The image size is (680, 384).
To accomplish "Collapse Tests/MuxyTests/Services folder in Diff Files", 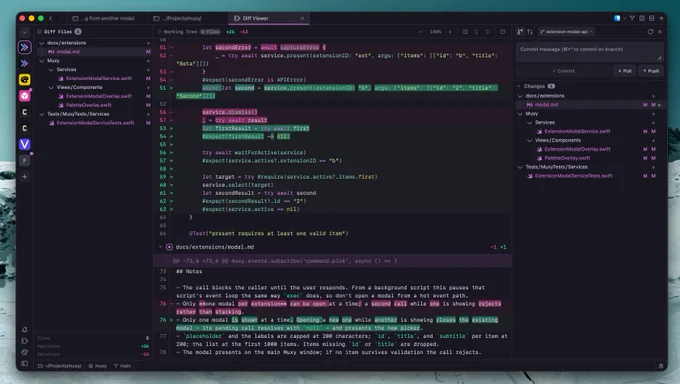I will click(42, 114).
